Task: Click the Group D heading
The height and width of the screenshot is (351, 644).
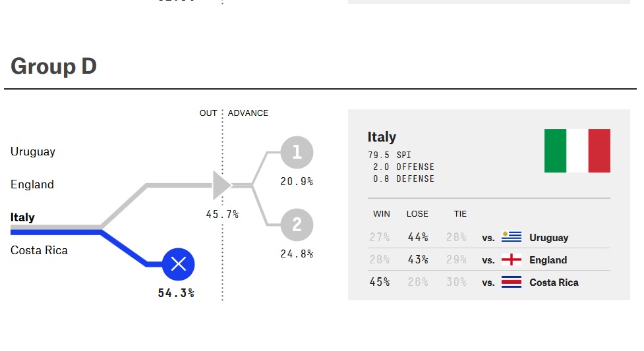Action: click(x=53, y=67)
